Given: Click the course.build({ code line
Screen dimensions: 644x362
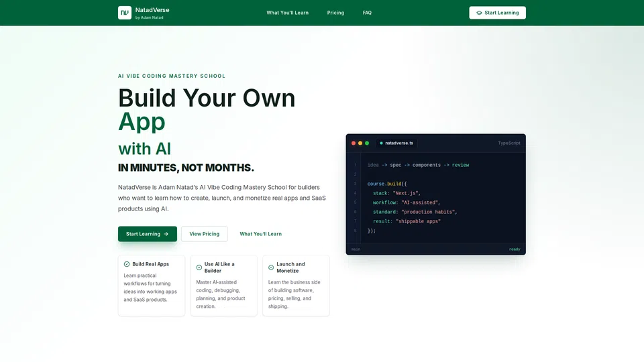Looking at the screenshot, I should [387, 184].
